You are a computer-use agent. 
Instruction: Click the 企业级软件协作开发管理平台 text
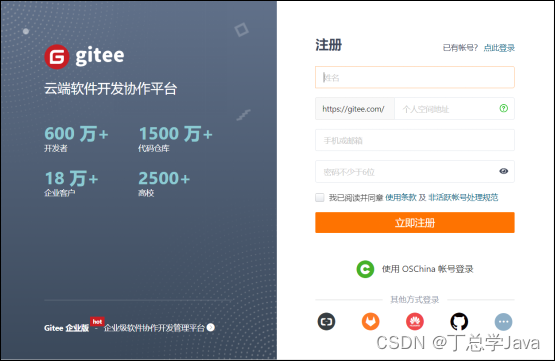(154, 328)
